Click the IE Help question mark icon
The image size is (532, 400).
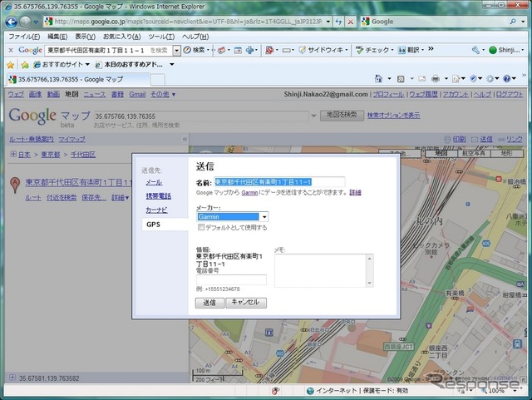507,79
